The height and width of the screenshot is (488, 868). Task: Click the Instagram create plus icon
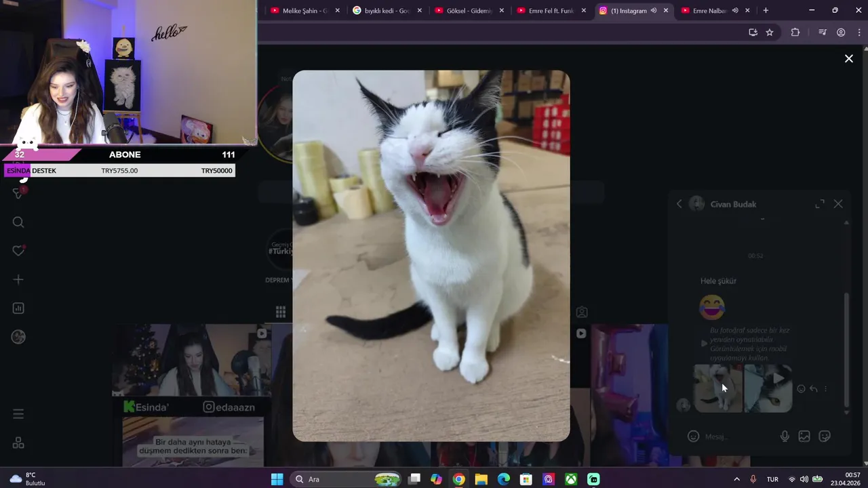pos(18,279)
